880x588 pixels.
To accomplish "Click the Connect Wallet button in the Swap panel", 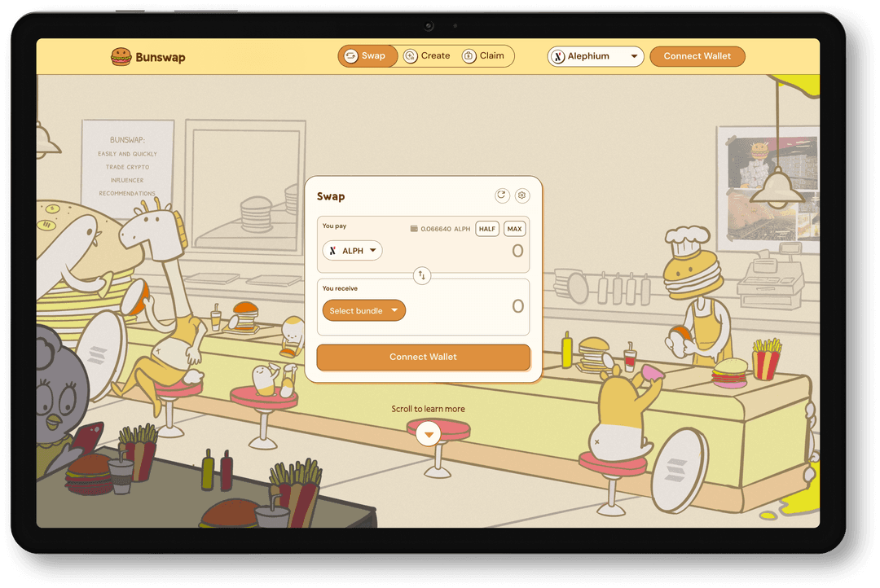I will [x=423, y=357].
